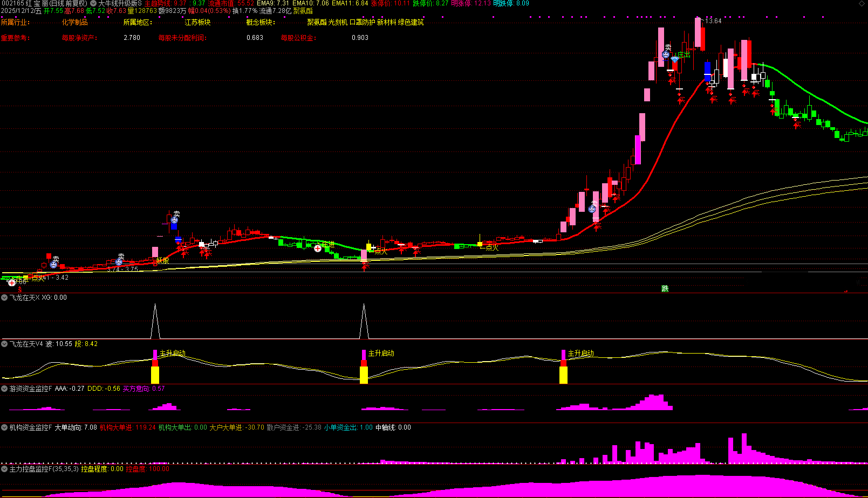
Task: Click the sad-face icon beside 3.74 - 3.75 label
Action: point(119,262)
